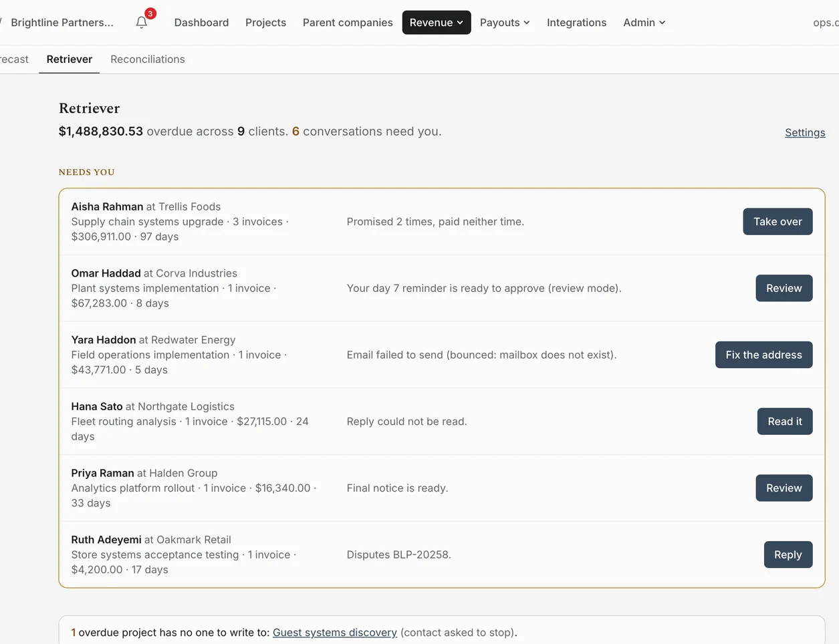Open Projects in the top navigation
The width and height of the screenshot is (839, 644).
click(265, 22)
